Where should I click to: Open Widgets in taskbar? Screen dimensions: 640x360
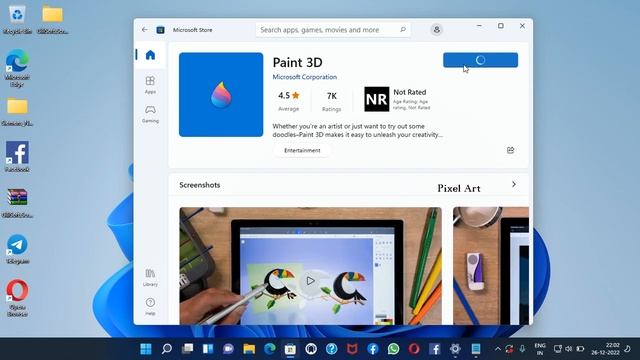(208, 349)
